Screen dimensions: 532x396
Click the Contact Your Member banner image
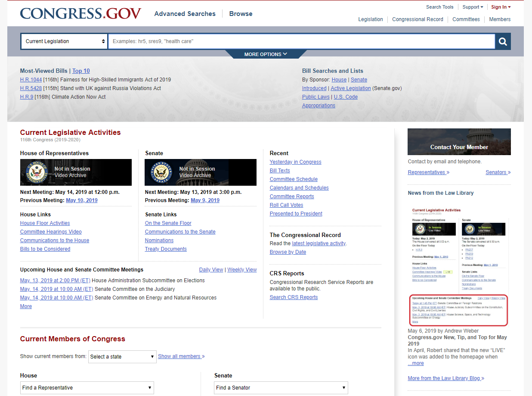click(459, 141)
